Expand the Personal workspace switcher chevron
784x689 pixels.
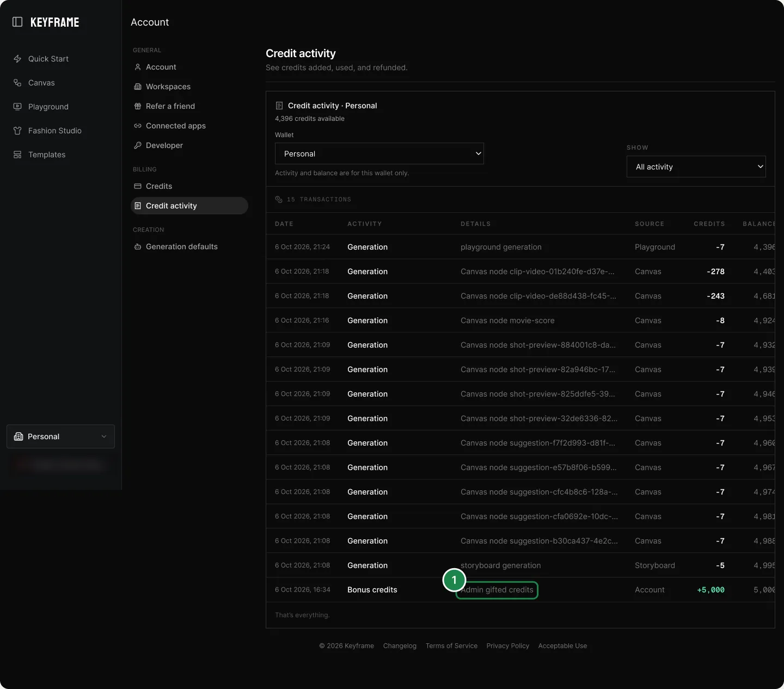[104, 436]
